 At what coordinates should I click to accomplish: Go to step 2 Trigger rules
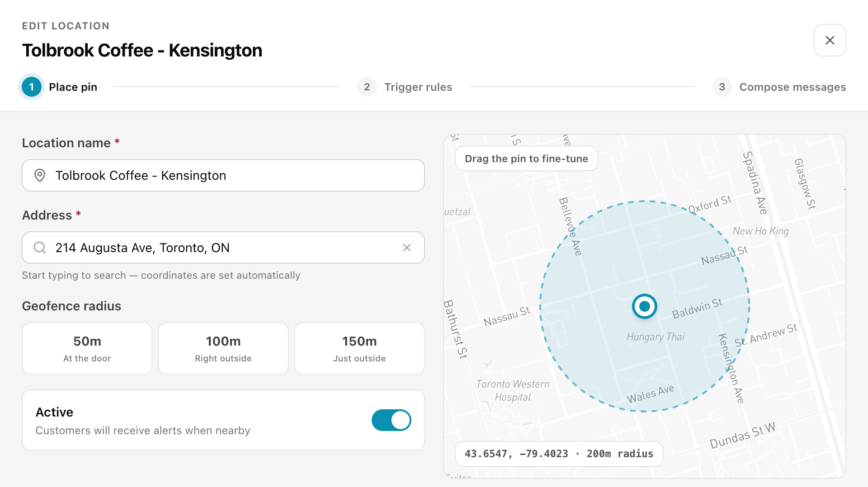(x=405, y=87)
